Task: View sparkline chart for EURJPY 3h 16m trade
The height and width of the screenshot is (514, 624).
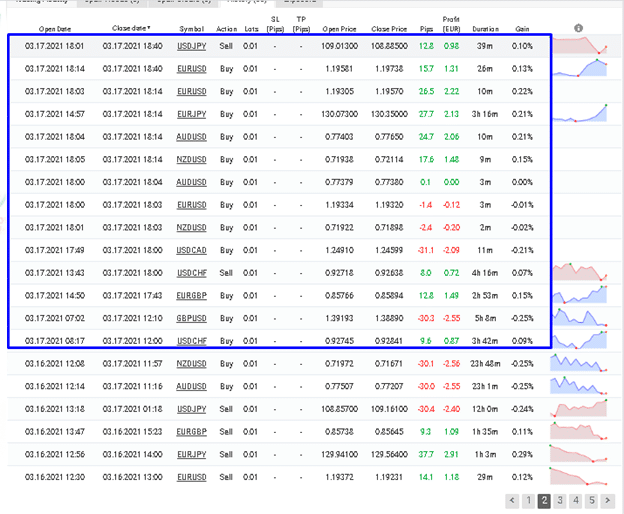Action: coord(580,113)
